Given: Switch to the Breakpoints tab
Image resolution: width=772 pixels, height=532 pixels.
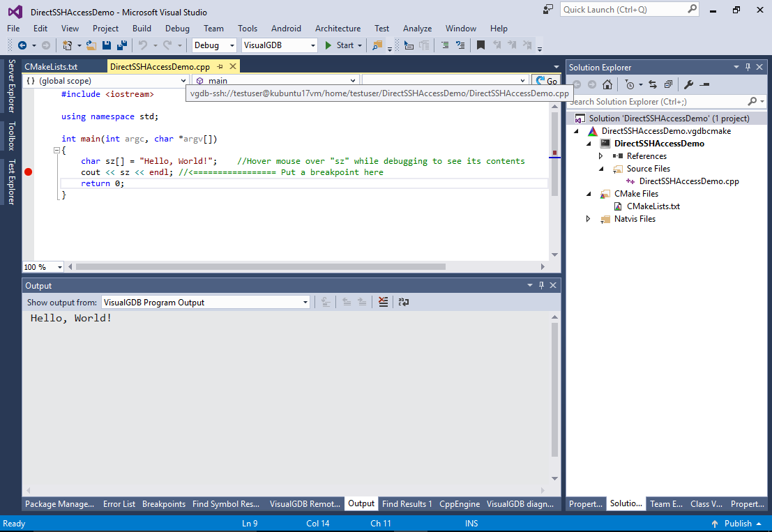Looking at the screenshot, I should [x=164, y=504].
